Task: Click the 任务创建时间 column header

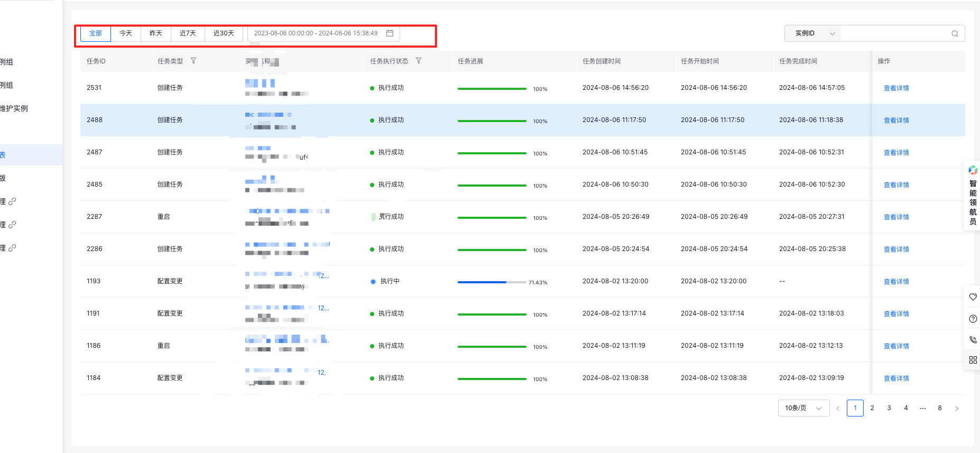Action: coord(602,61)
